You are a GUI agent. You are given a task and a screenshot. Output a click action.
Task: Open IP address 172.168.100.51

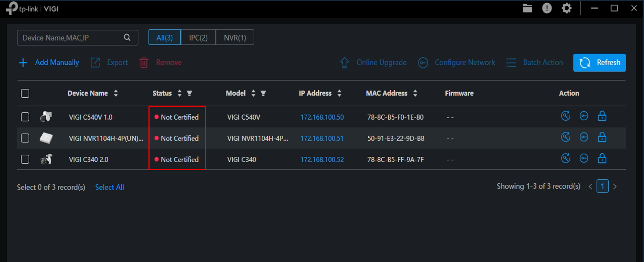(322, 138)
